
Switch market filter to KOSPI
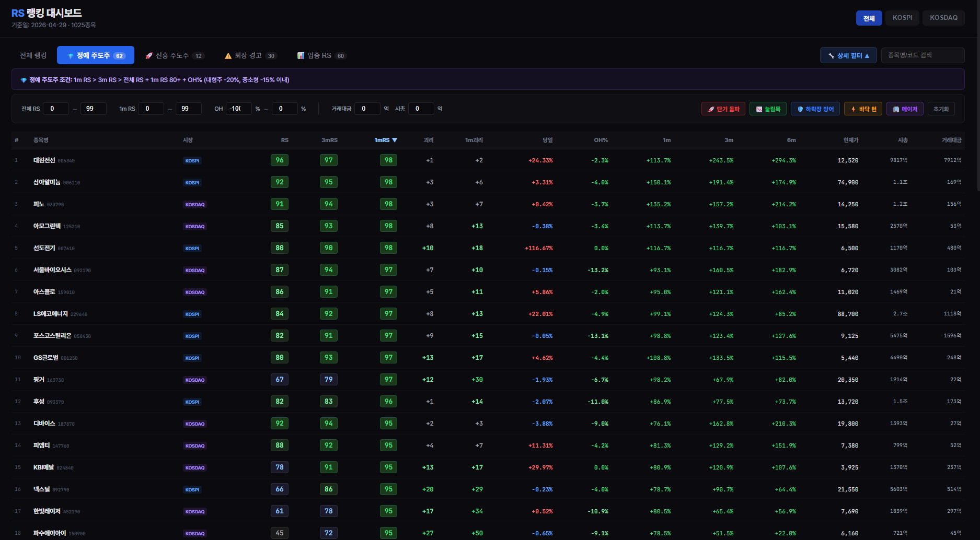[903, 18]
